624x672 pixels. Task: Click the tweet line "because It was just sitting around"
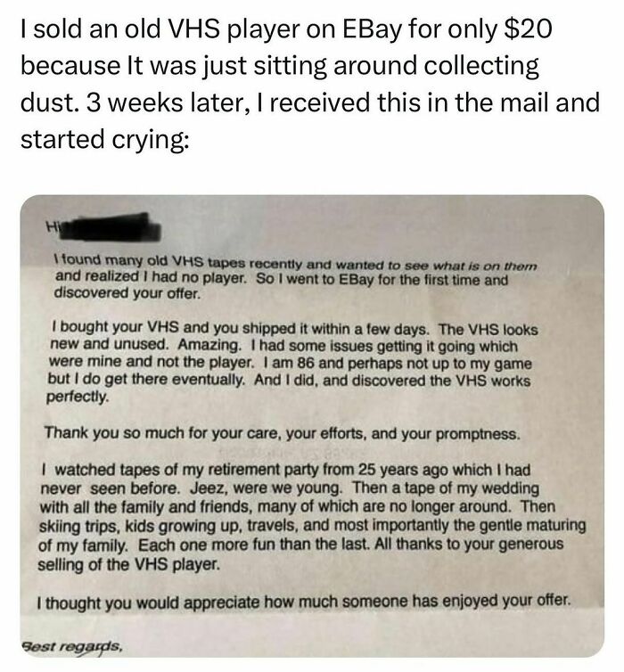279,67
